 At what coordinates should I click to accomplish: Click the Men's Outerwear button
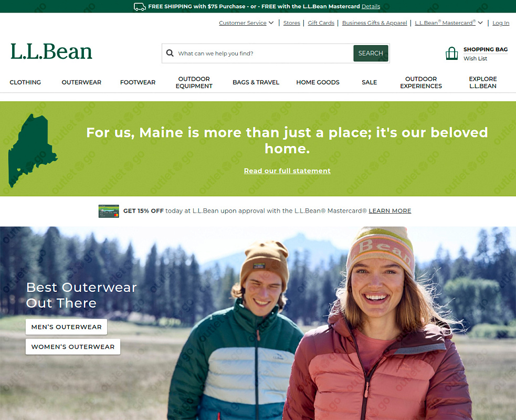67,327
